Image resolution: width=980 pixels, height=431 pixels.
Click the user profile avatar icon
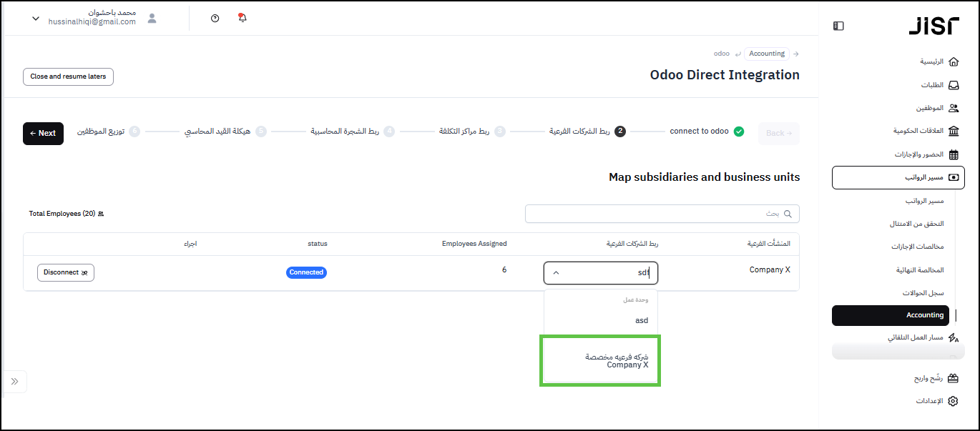coord(152,18)
